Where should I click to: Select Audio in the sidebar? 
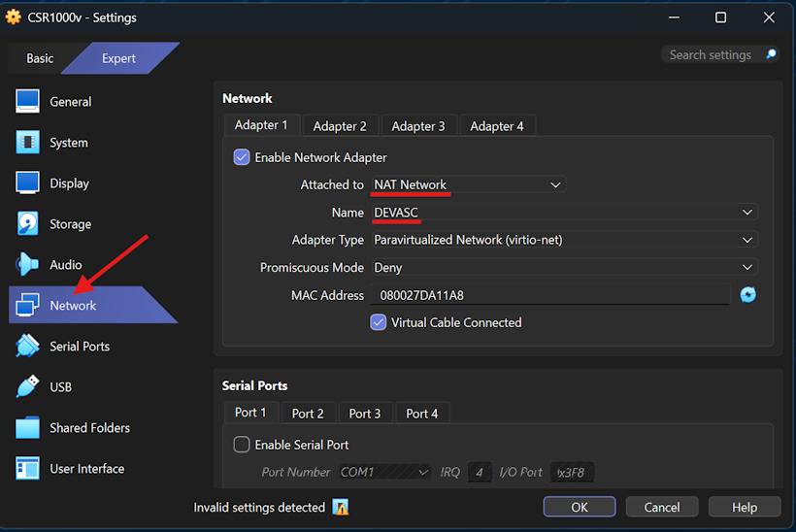point(65,264)
